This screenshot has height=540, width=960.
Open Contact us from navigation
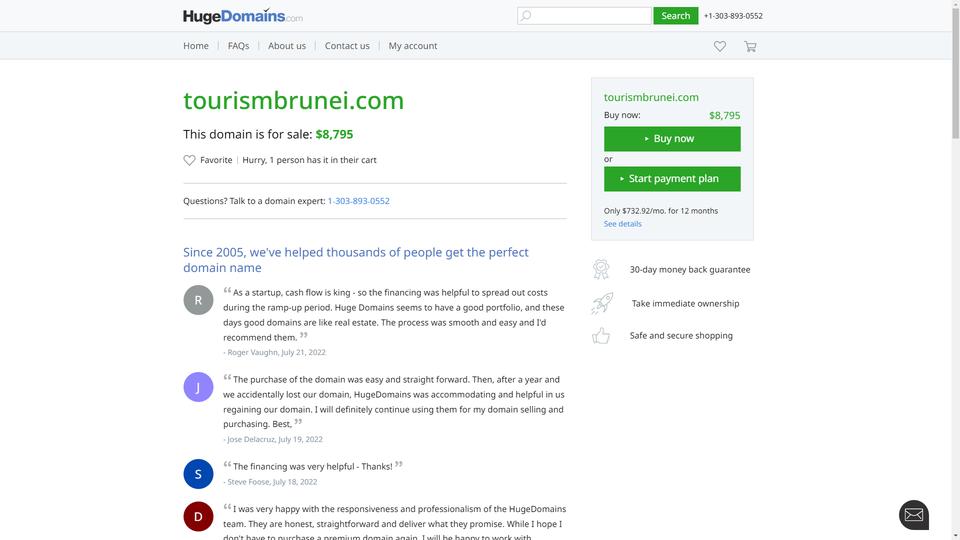347,46
